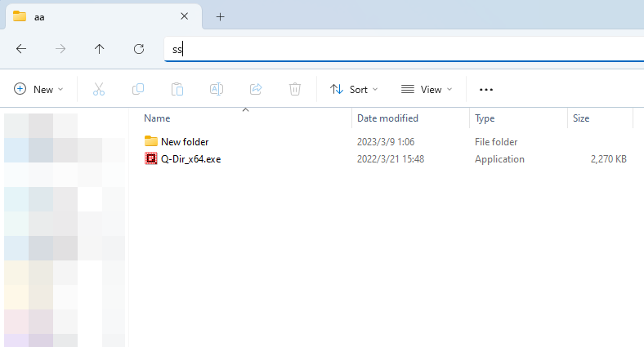Click the File folder type cell
644x347 pixels.
(496, 142)
